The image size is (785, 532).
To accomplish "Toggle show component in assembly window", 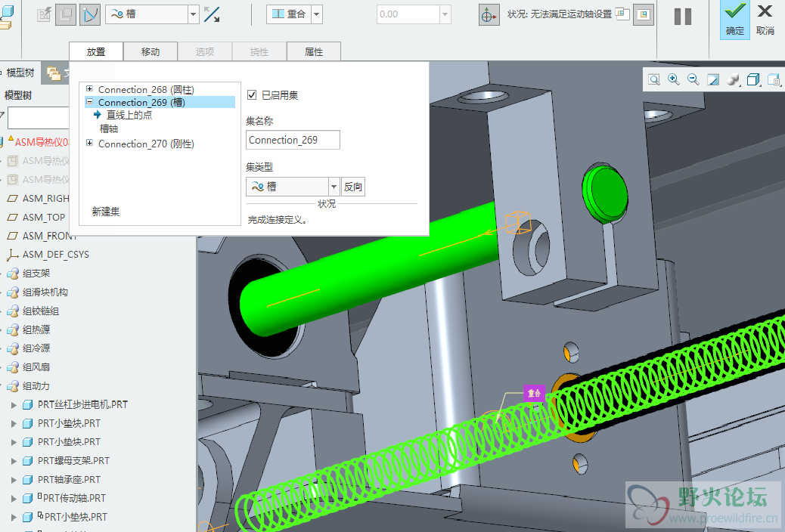I will tap(644, 14).
